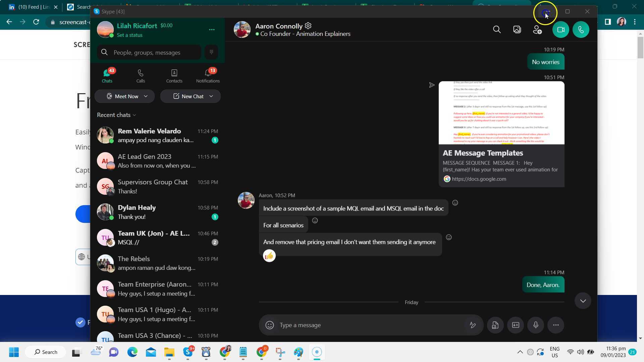The image size is (644, 362).
Task: React to the 'For all scenarios' message
Action: pos(315,221)
